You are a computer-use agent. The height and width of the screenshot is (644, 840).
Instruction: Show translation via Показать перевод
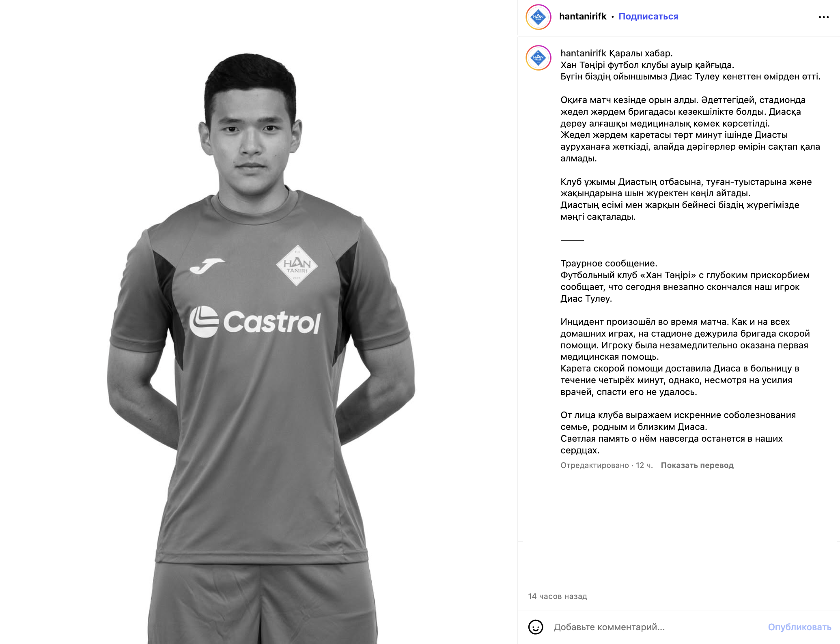pos(697,465)
